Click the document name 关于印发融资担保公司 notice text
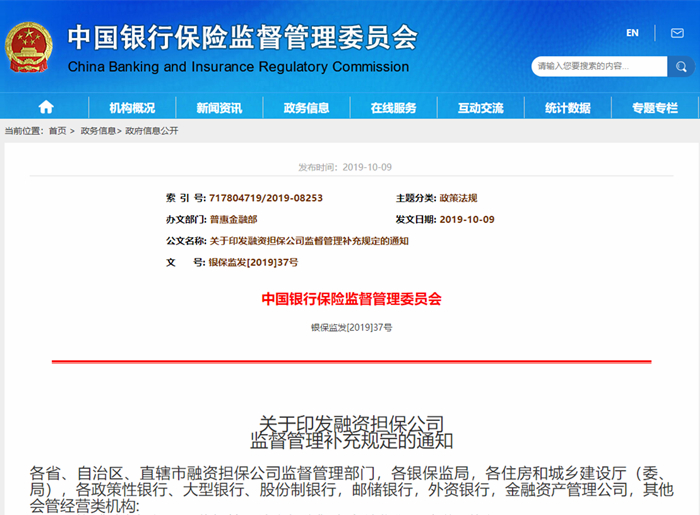The width and height of the screenshot is (700, 515). (309, 241)
